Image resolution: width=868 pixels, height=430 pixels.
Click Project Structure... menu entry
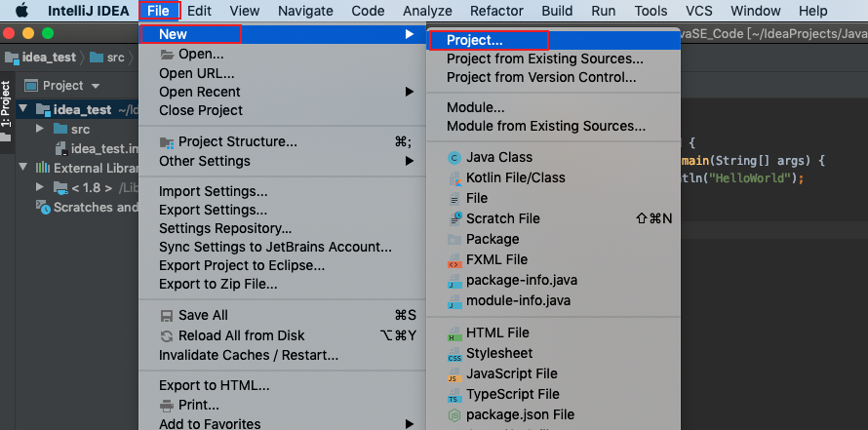pos(237,141)
